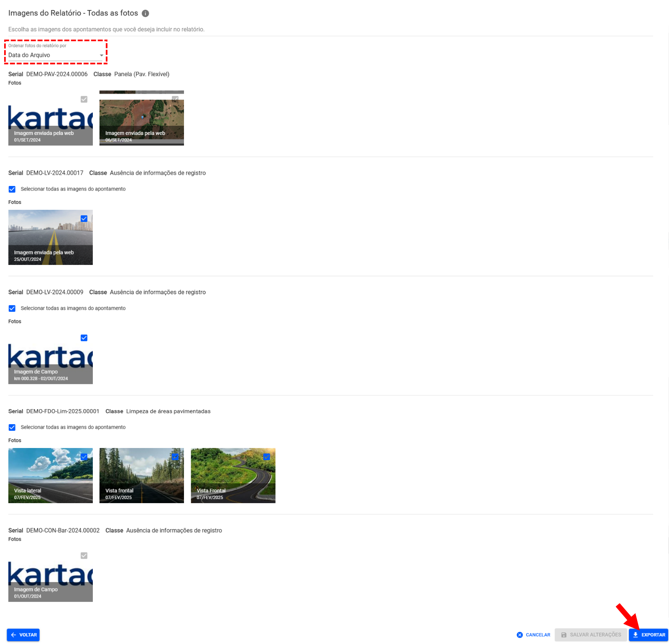The height and width of the screenshot is (644, 669).
Task: Uncheck the road photo dated 25/OUT/2024
Action: coord(84,219)
